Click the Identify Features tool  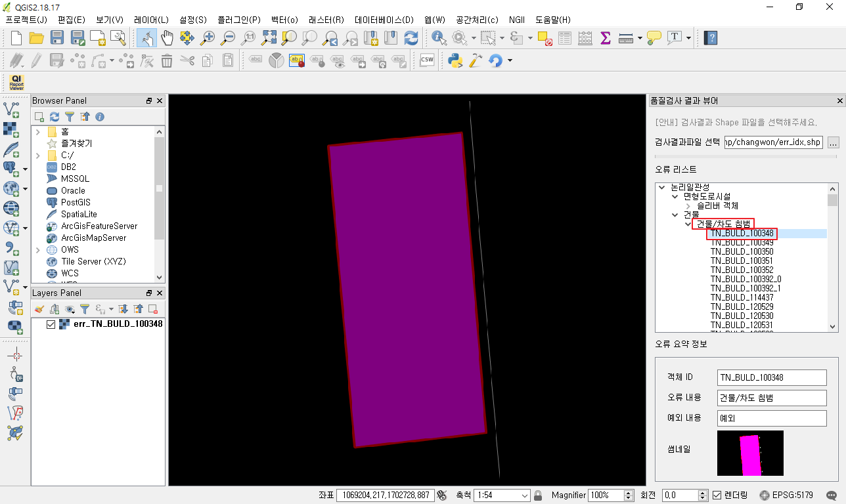(x=439, y=38)
